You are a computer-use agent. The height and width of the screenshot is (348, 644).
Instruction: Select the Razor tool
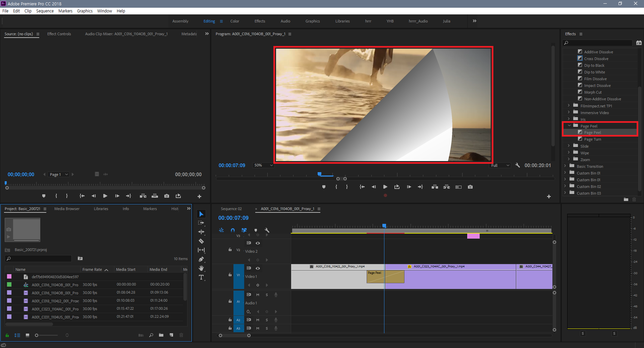pyautogui.click(x=201, y=241)
